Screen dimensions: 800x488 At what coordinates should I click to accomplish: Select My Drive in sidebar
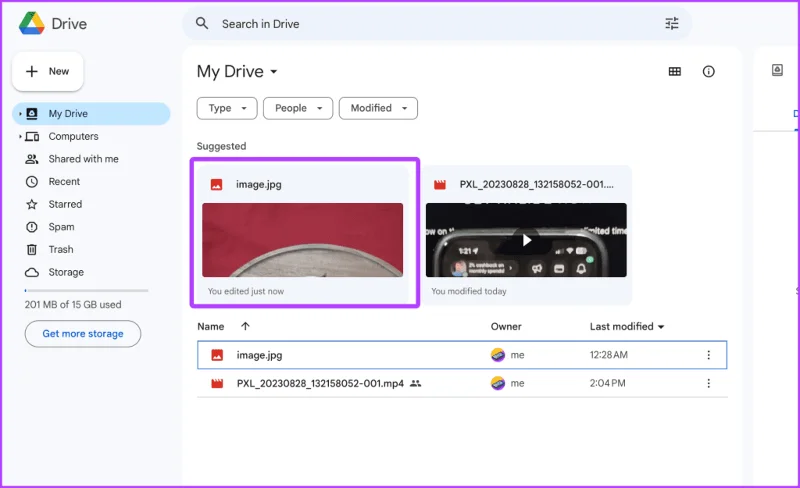coord(91,113)
